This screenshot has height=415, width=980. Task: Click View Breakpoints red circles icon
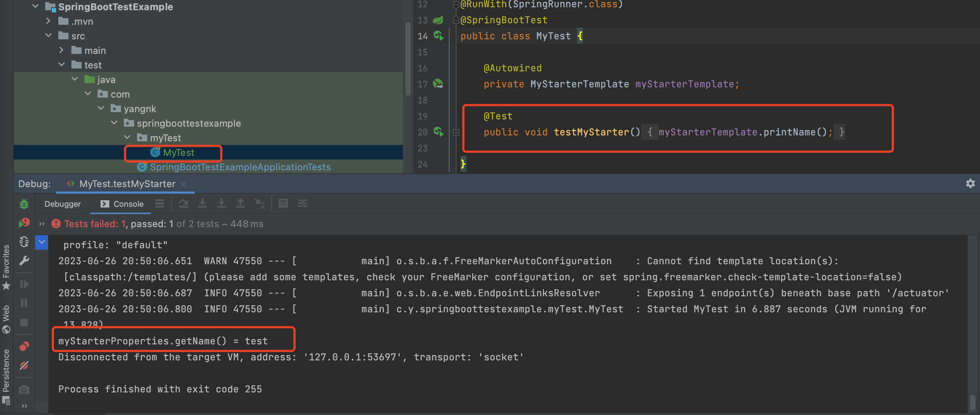24,346
